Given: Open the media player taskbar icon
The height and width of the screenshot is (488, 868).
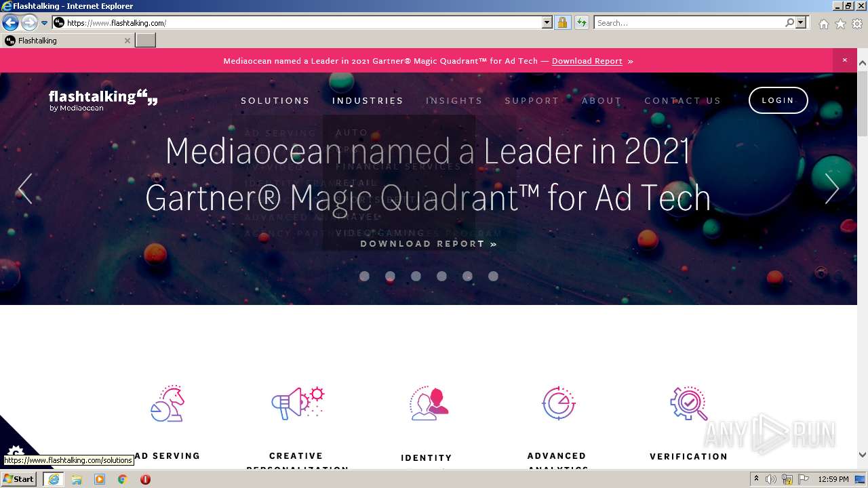Looking at the screenshot, I should tap(100, 479).
